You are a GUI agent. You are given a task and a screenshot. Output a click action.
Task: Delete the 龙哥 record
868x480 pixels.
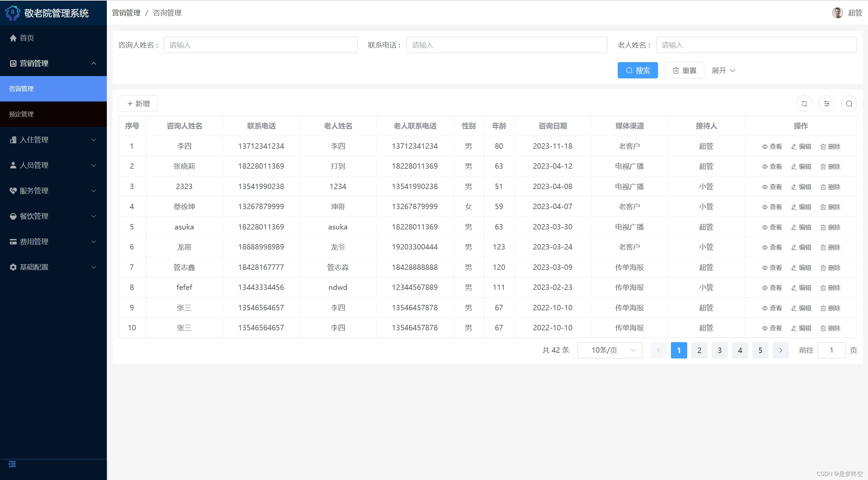[830, 247]
